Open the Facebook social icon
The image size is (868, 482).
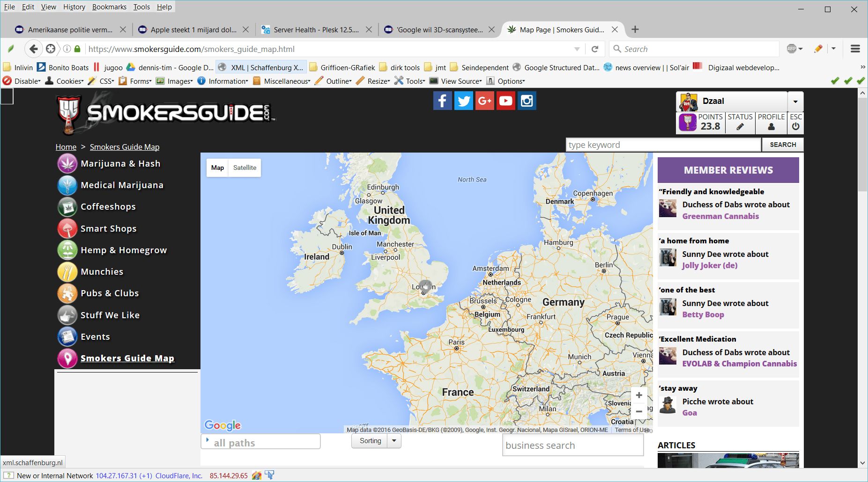[442, 101]
